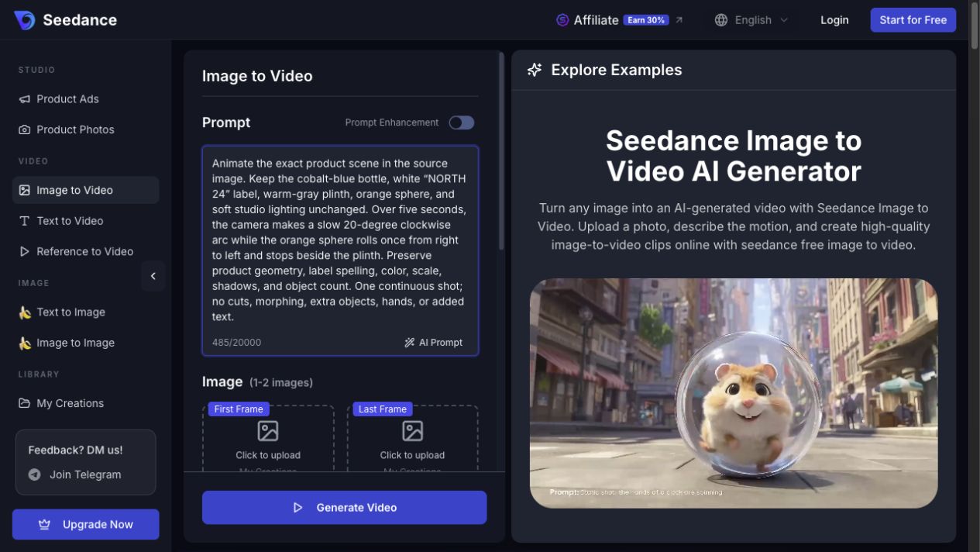Click the Seedance logo icon
Screen dimensions: 980x552
25,20
